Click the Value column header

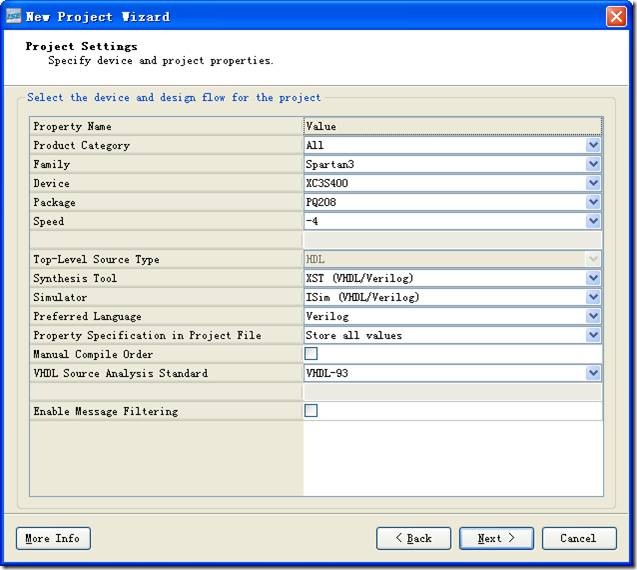[452, 126]
